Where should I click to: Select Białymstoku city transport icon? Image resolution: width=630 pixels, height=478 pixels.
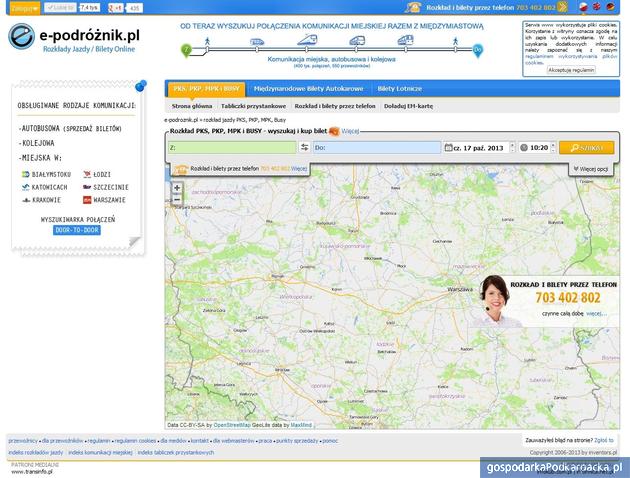pos(26,174)
